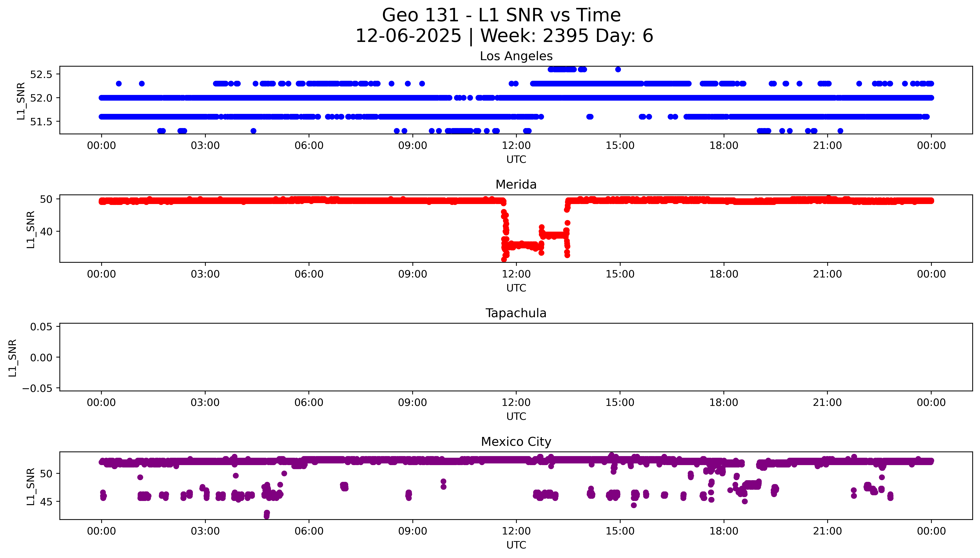Viewport: 980px width, 558px height.
Task: Click the 'Tapachula' subplot title
Action: pyautogui.click(x=516, y=313)
